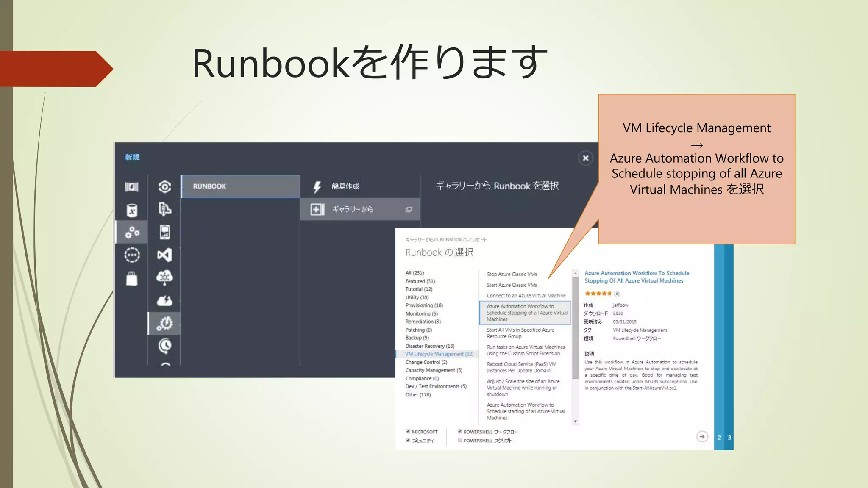Select the Disaster Recovery (13) category
Viewport: 868px width, 488px height.
click(430, 346)
